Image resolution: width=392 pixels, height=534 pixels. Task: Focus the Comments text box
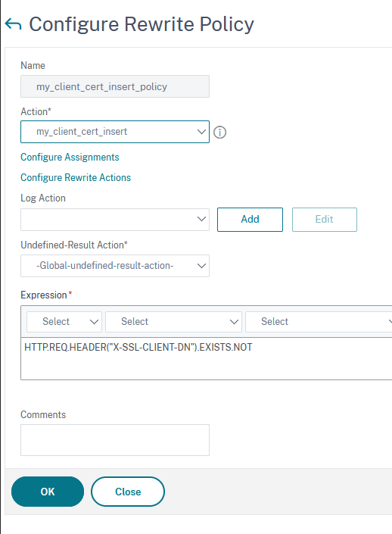tap(115, 440)
